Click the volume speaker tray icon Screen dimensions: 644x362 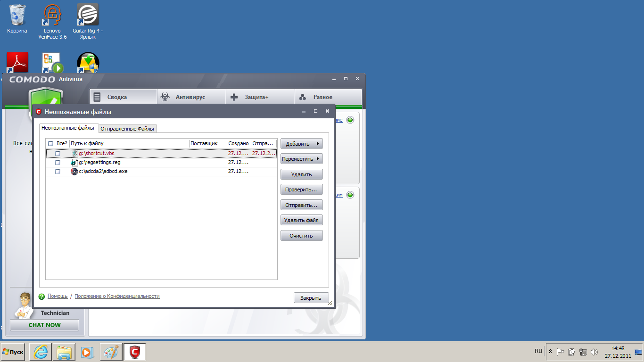[594, 352]
